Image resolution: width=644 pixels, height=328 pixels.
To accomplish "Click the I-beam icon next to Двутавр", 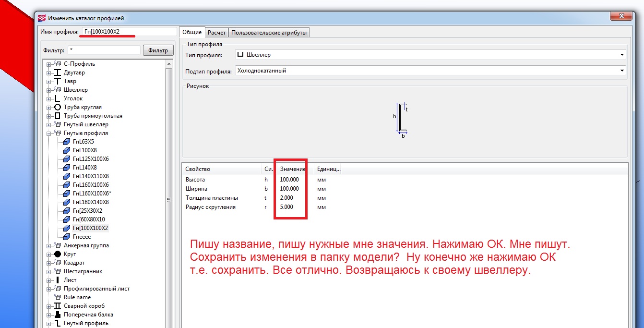I will tap(58, 73).
